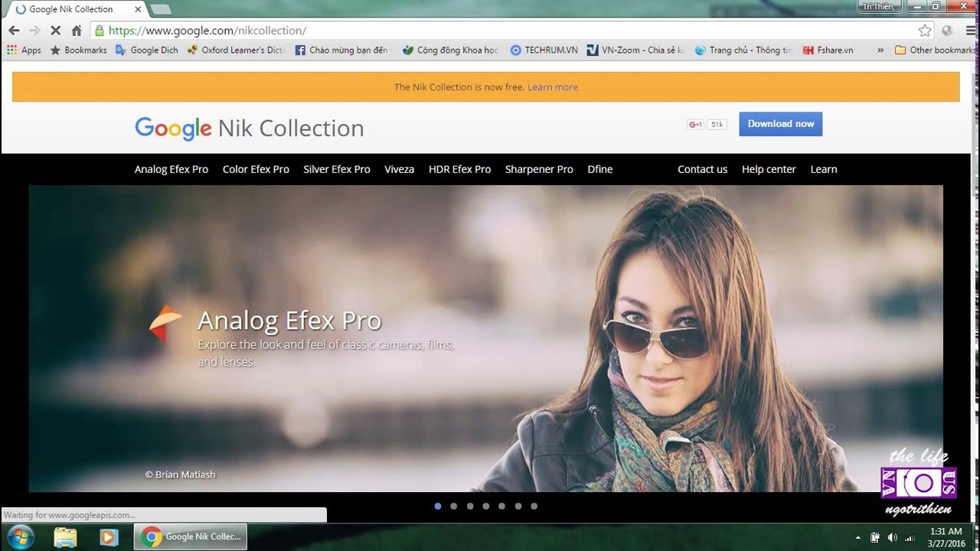The height and width of the screenshot is (551, 980).
Task: Select Viveza in the navigation bar
Action: pyautogui.click(x=400, y=169)
